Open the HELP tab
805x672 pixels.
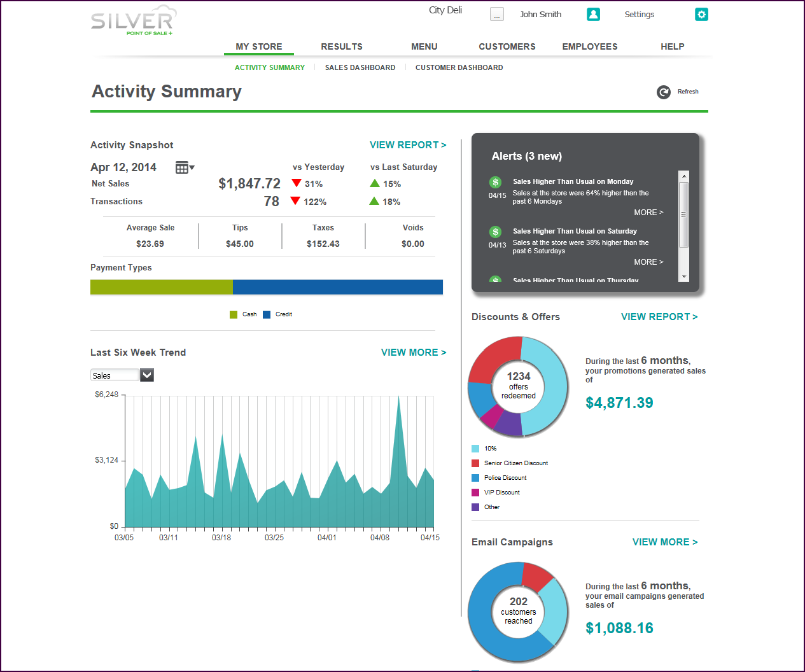tap(673, 46)
